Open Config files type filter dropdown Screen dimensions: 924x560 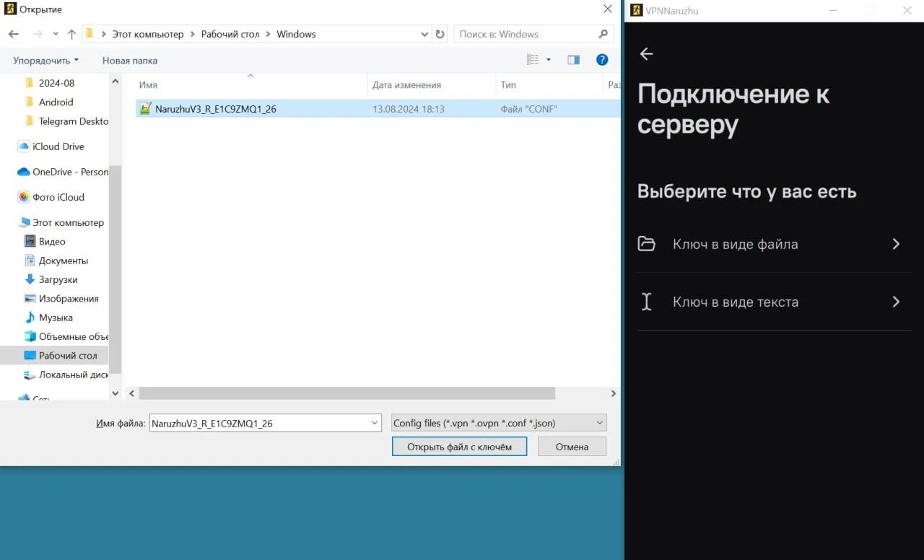click(x=498, y=423)
